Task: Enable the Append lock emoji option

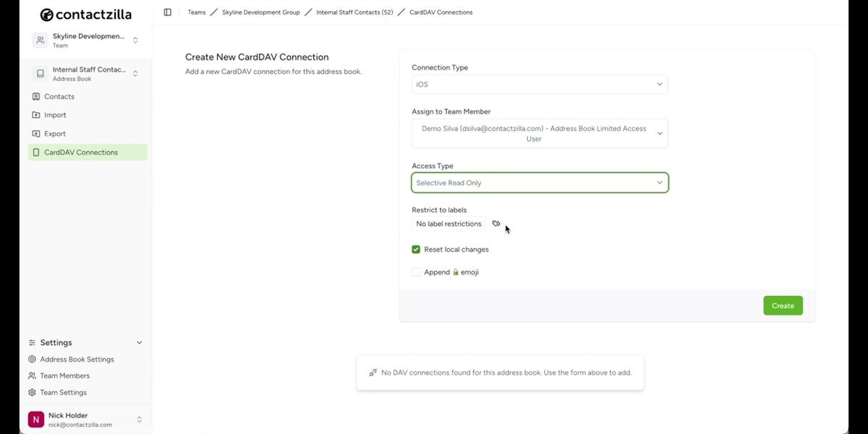Action: [416, 272]
